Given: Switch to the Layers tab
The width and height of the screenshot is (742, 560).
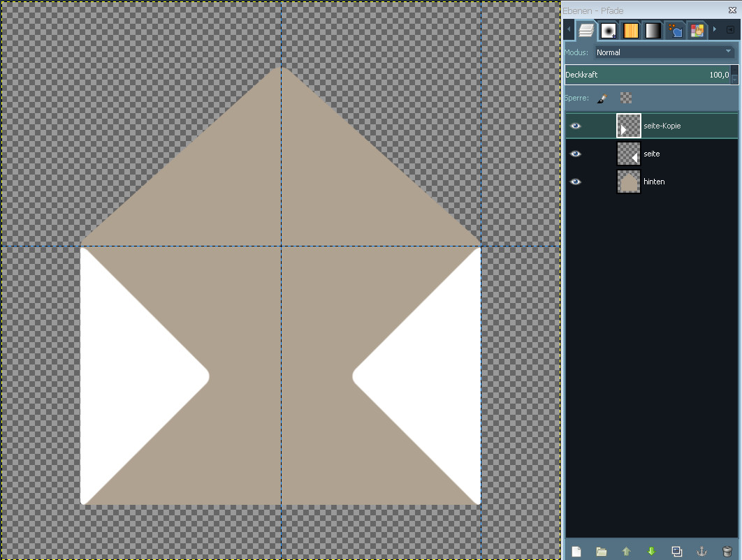Looking at the screenshot, I should tap(587, 31).
